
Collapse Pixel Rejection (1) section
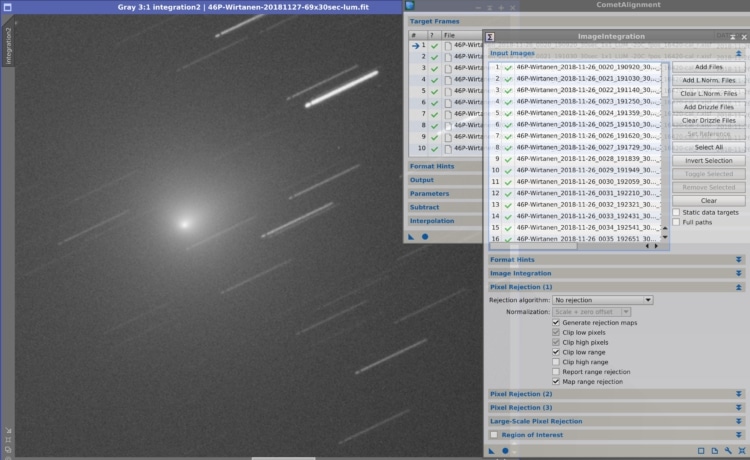(739, 287)
